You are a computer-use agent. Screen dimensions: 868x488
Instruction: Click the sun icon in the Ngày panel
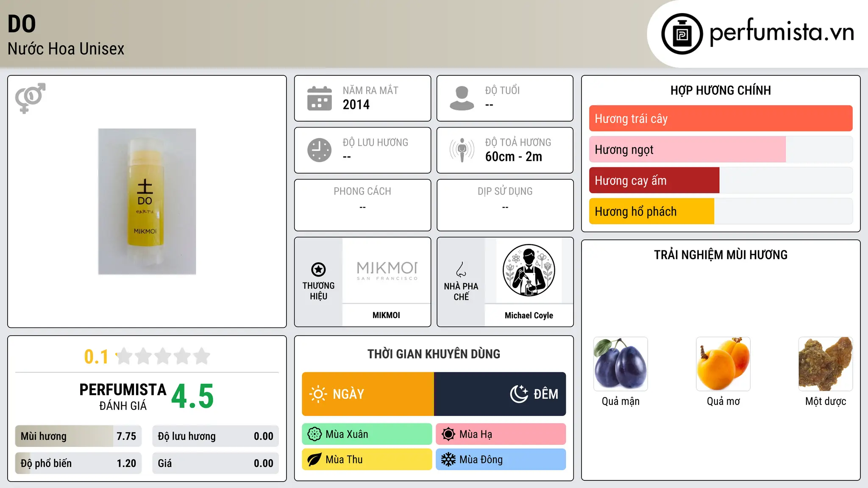tap(318, 394)
